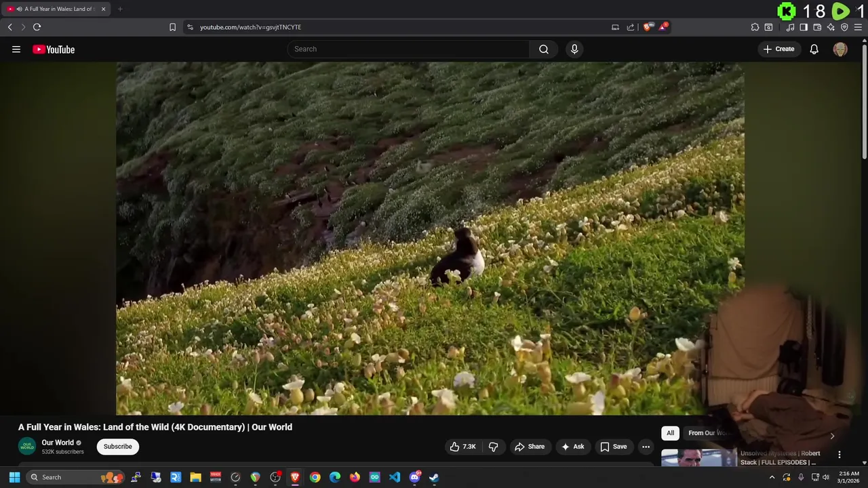Open Visual Studio Code from taskbar
This screenshot has width=868, height=488.
coord(395,477)
